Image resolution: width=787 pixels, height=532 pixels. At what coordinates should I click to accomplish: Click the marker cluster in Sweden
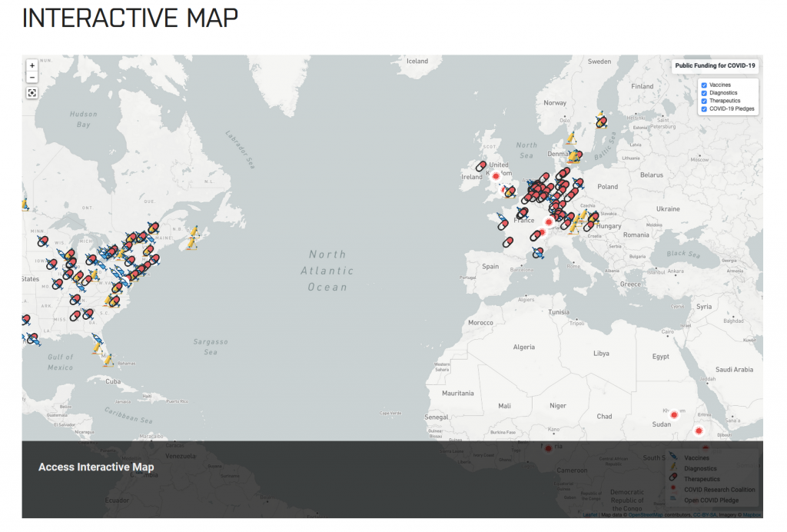coord(601,121)
